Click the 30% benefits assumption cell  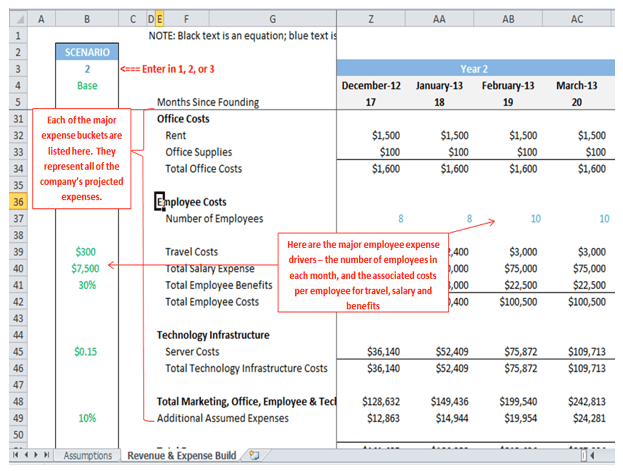87,285
